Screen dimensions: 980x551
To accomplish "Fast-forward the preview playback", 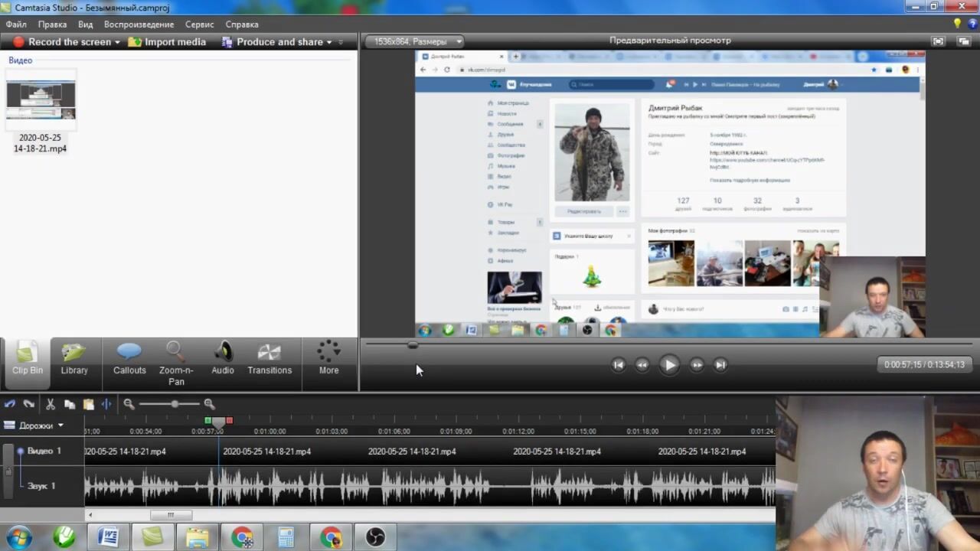I will point(697,365).
